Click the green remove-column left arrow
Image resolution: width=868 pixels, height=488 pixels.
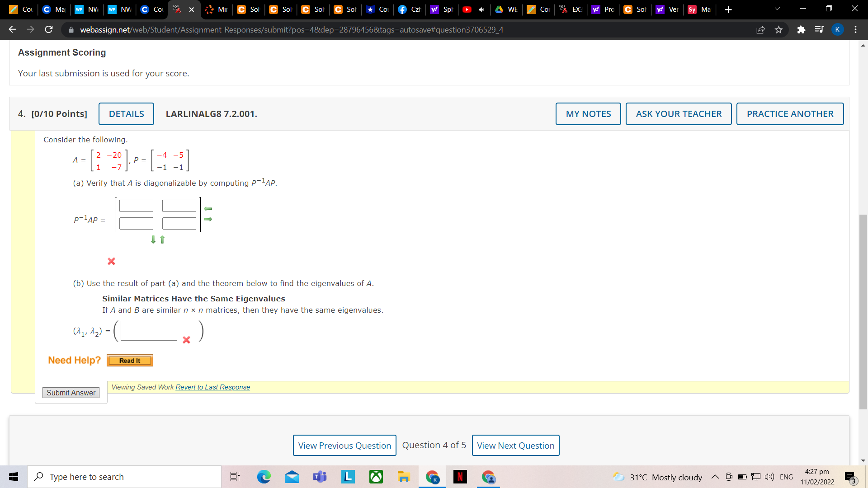[x=208, y=209]
